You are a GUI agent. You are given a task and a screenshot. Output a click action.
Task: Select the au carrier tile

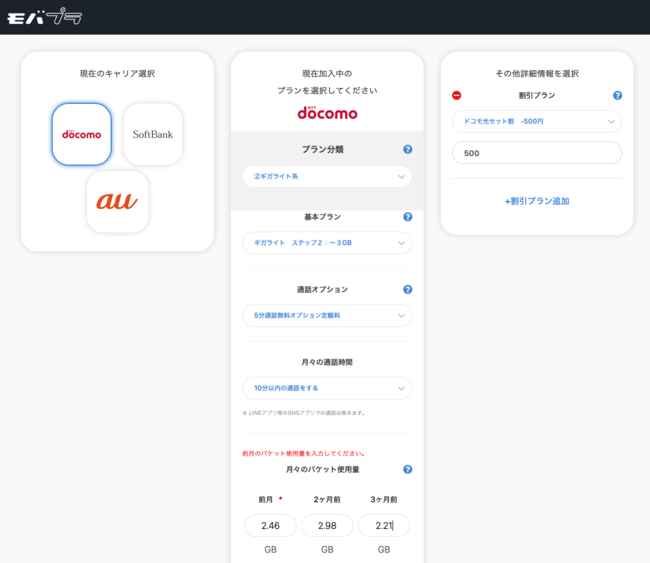coord(117,201)
